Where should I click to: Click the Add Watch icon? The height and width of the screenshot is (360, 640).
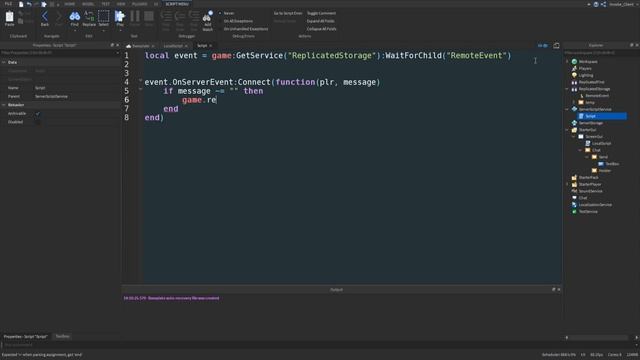pyautogui.click(x=207, y=17)
